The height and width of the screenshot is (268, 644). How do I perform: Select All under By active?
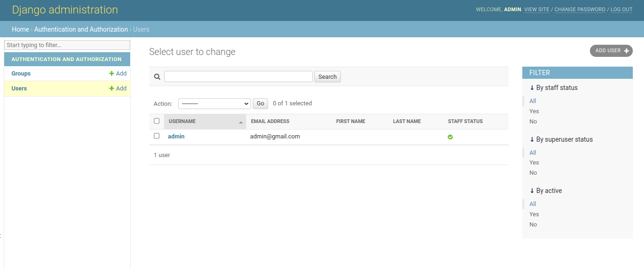coord(533,204)
